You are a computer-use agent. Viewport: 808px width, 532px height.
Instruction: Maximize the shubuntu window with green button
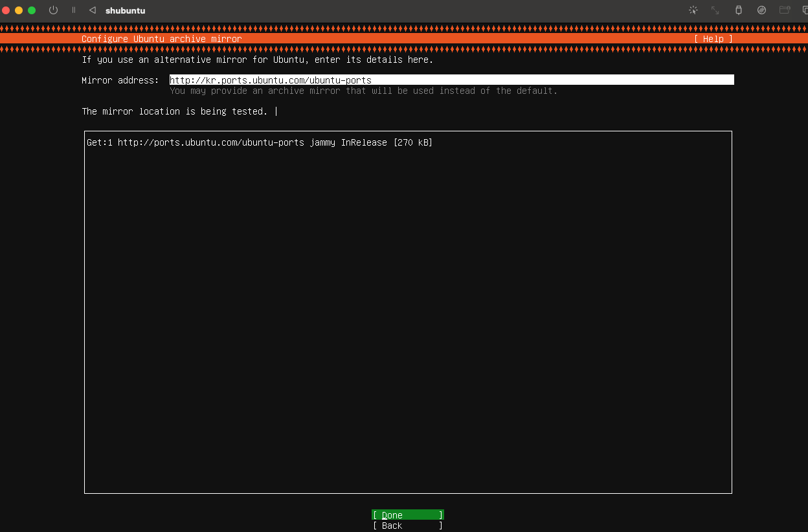pyautogui.click(x=32, y=10)
